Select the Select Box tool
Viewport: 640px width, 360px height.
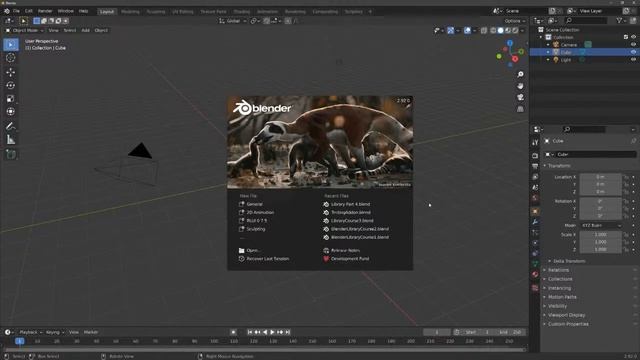(11, 44)
